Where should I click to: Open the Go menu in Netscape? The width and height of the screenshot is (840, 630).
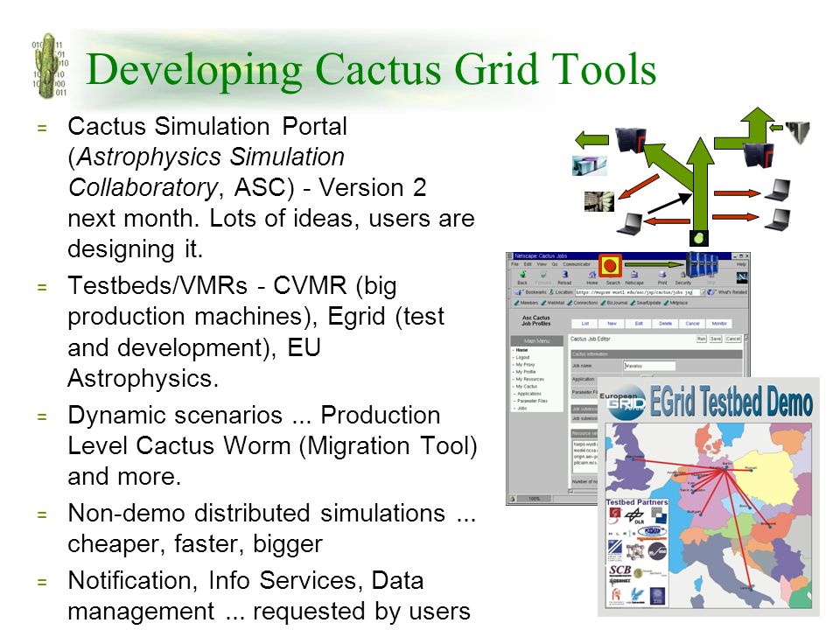[555, 264]
